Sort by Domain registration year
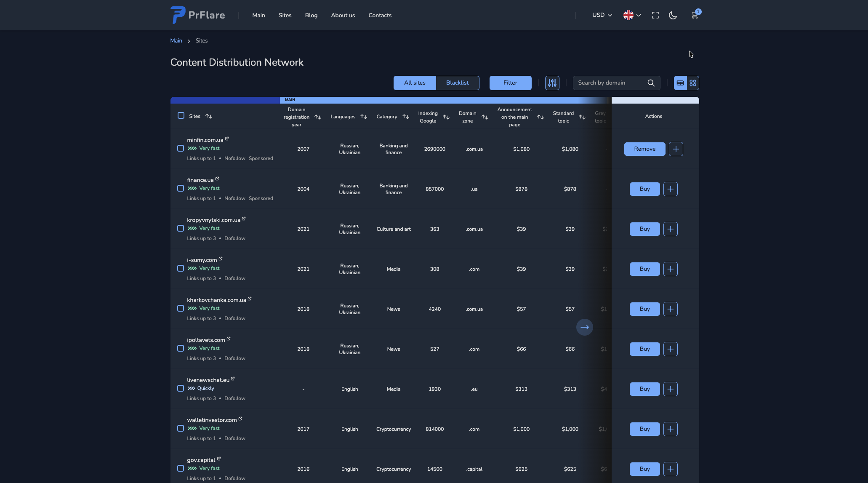 [318, 117]
